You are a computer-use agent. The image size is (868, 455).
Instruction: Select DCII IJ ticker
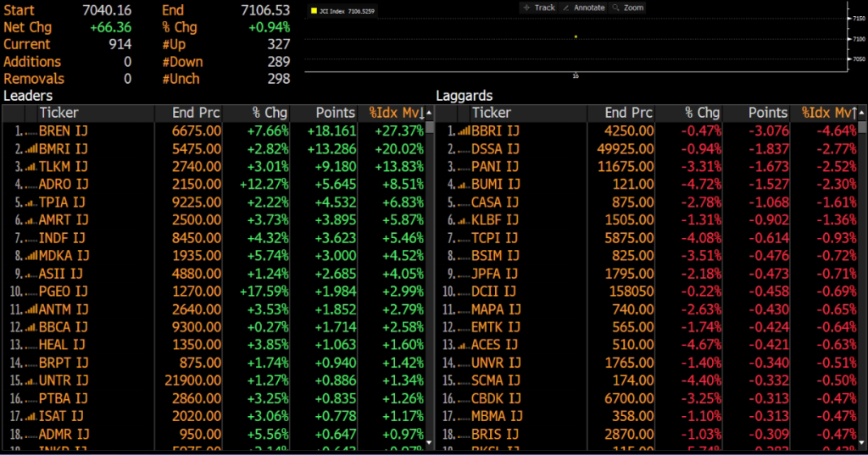point(493,291)
